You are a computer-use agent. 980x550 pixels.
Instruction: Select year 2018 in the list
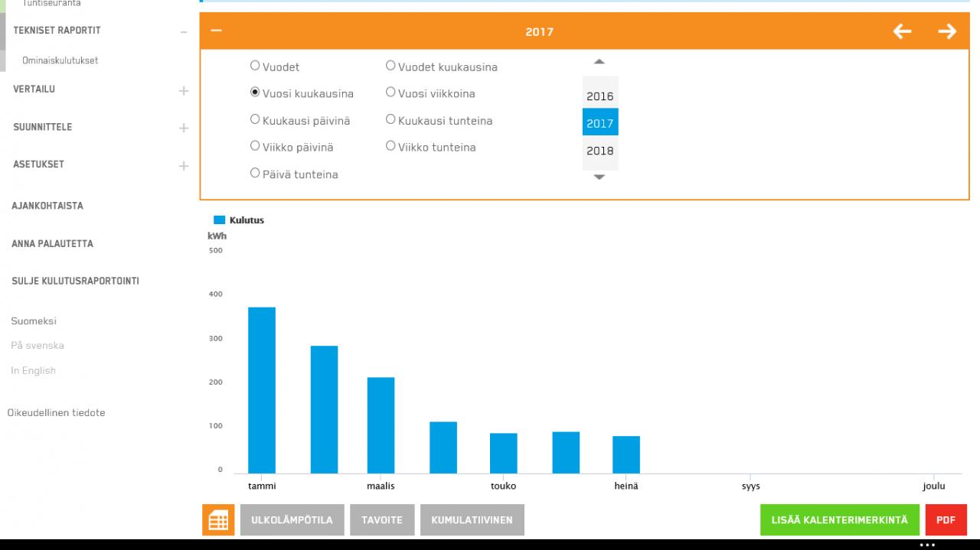coord(600,151)
